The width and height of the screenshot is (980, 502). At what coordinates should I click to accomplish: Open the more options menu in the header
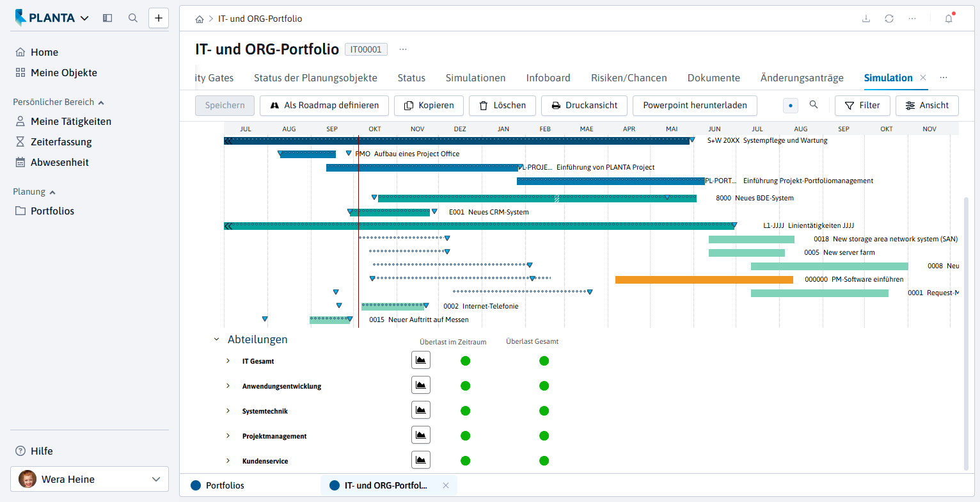[x=912, y=19]
